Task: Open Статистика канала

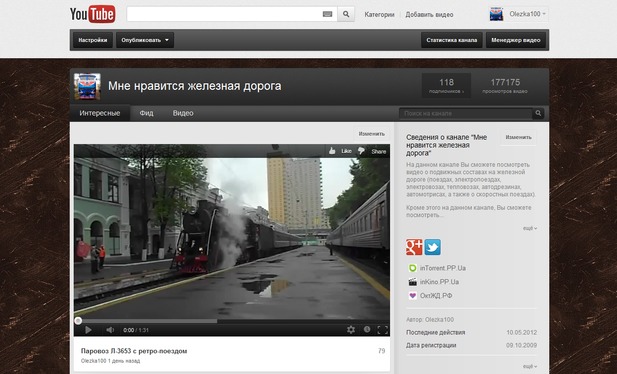Action: click(452, 40)
